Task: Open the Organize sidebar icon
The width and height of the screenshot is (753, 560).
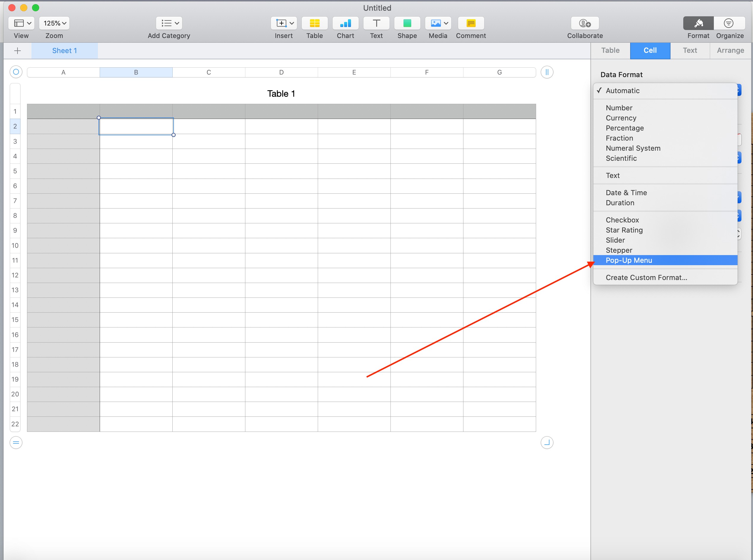Action: point(729,23)
